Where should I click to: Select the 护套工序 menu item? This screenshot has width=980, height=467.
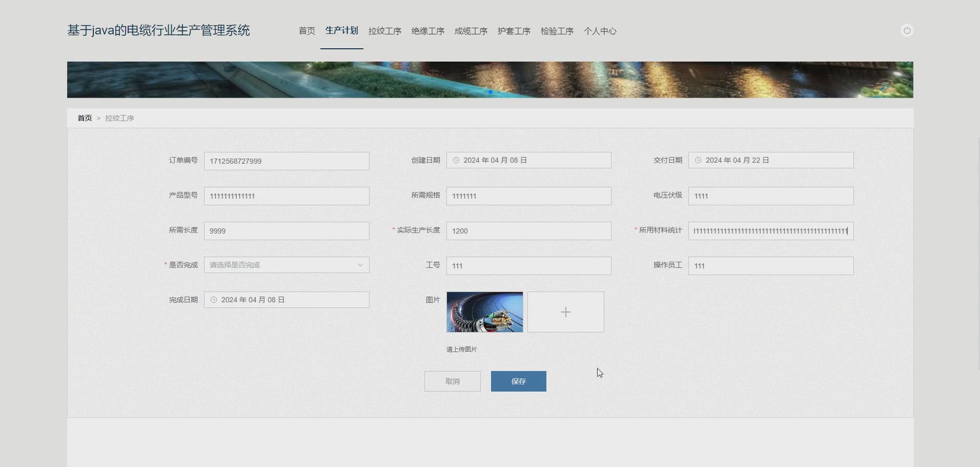(x=514, y=31)
